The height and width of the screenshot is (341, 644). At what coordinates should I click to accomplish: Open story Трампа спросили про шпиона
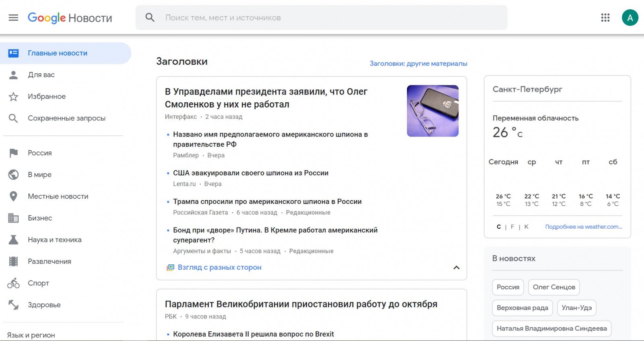(267, 202)
